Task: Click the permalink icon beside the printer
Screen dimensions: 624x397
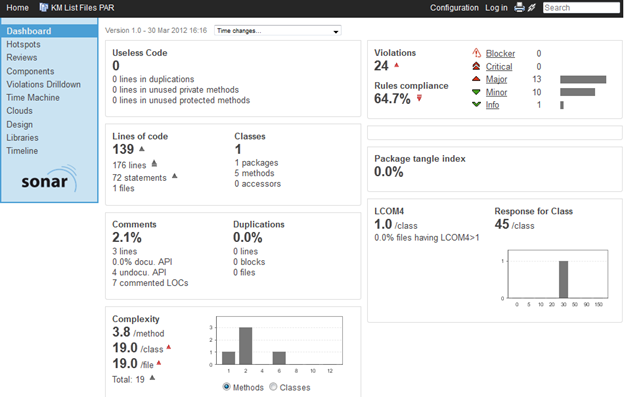Action: pos(532,7)
